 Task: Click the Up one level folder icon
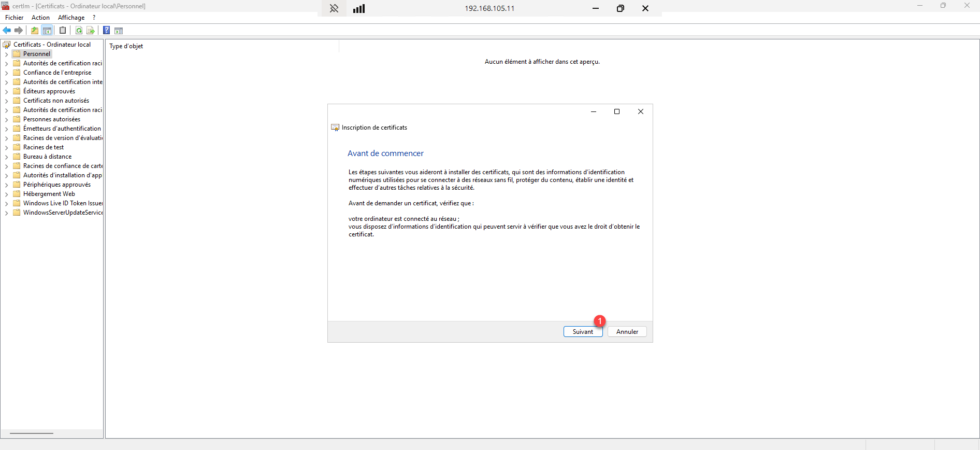click(35, 31)
